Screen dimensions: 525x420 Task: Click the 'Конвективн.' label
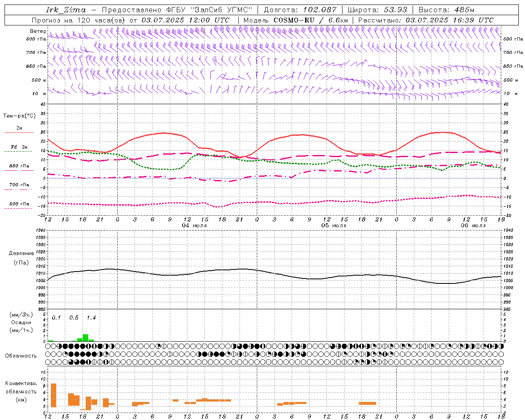click(x=21, y=383)
